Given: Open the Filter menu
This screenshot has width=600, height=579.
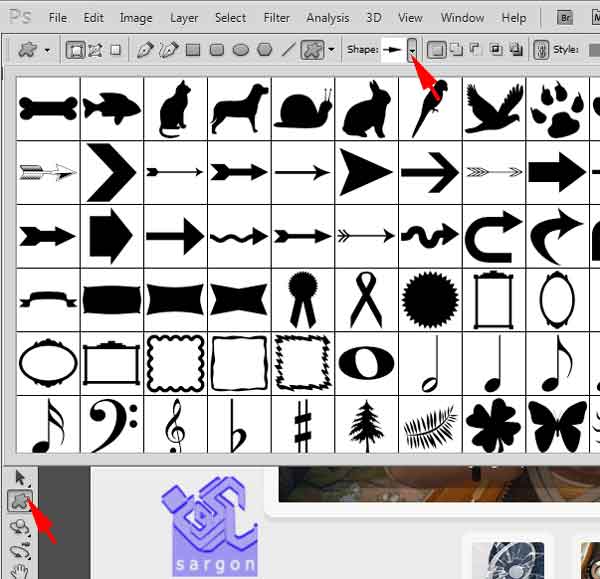Looking at the screenshot, I should 277,18.
